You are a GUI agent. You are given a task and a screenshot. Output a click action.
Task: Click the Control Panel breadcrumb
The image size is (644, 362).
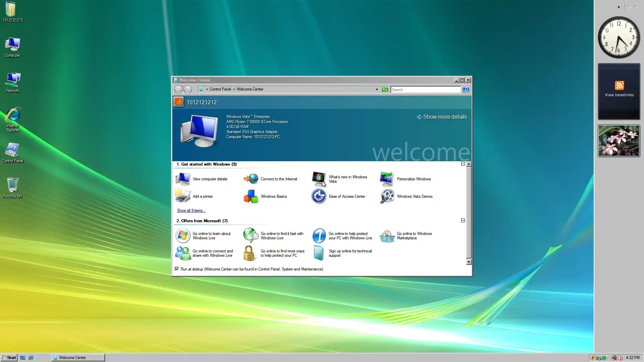(x=220, y=89)
